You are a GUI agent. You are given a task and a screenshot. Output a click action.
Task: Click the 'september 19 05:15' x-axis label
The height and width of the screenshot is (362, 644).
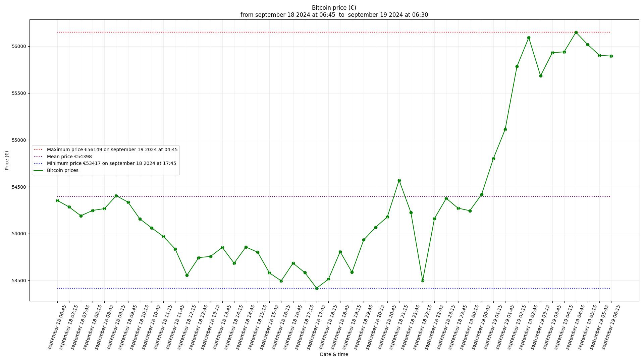click(587, 327)
